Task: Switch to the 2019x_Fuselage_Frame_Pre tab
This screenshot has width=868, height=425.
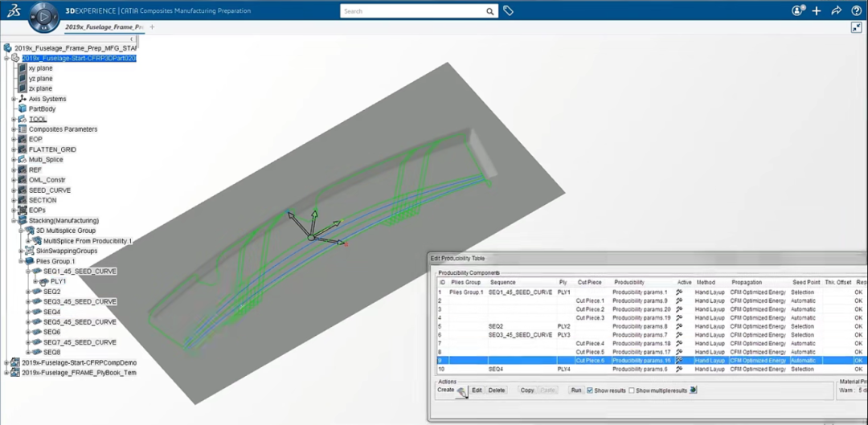Action: click(x=104, y=27)
